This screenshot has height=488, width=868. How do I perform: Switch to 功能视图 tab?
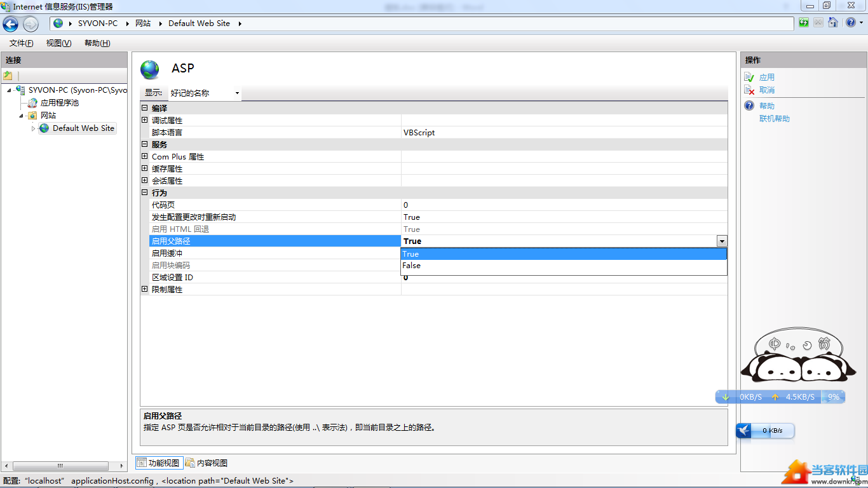coord(159,463)
